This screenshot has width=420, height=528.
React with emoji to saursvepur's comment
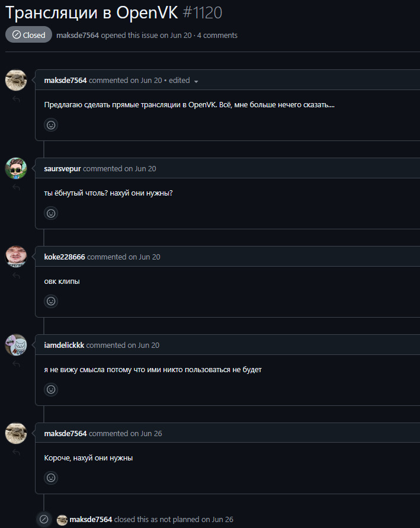[x=52, y=213]
